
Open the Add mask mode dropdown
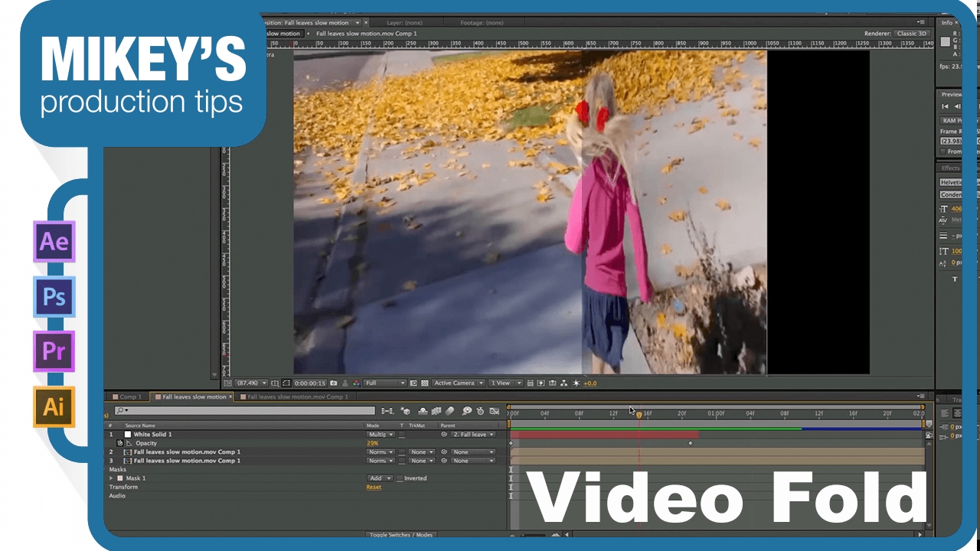pyautogui.click(x=381, y=478)
